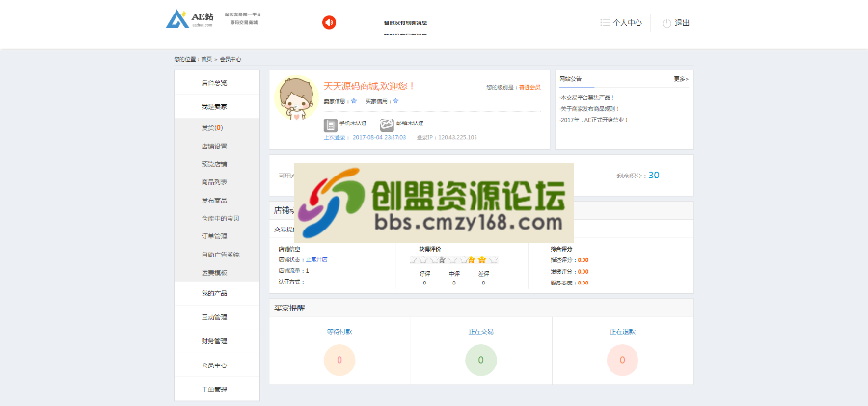Expand the 工单管理 sidebar section

pos(214,390)
